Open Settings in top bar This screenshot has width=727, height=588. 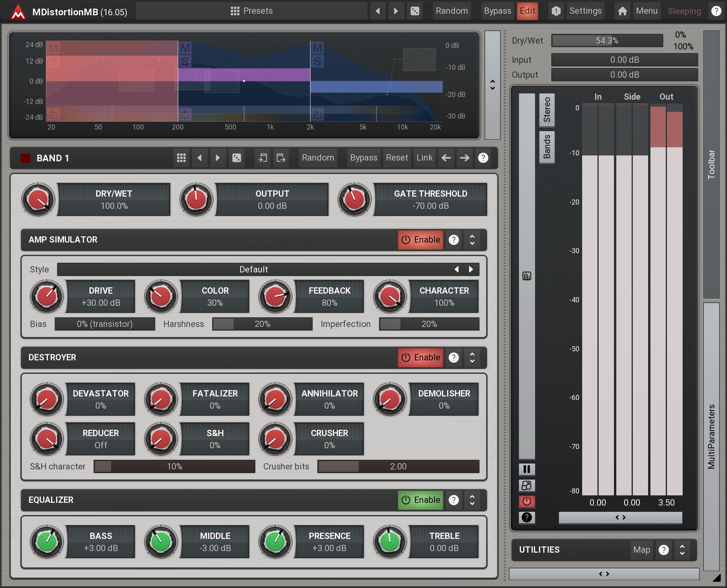point(585,11)
